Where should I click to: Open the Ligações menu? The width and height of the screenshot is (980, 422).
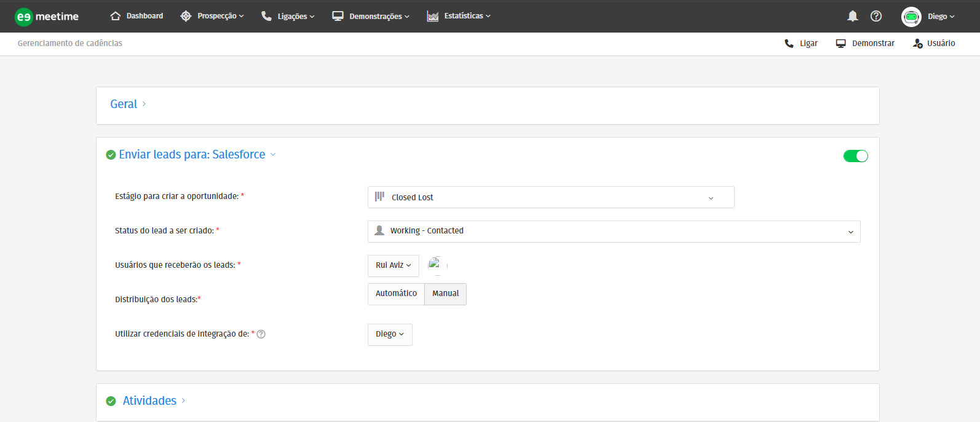(x=296, y=17)
